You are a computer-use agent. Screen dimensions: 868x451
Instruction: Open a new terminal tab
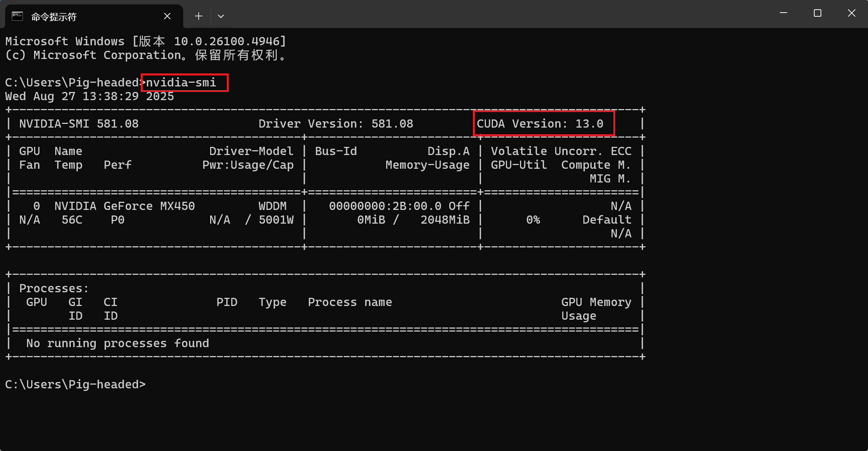point(199,16)
